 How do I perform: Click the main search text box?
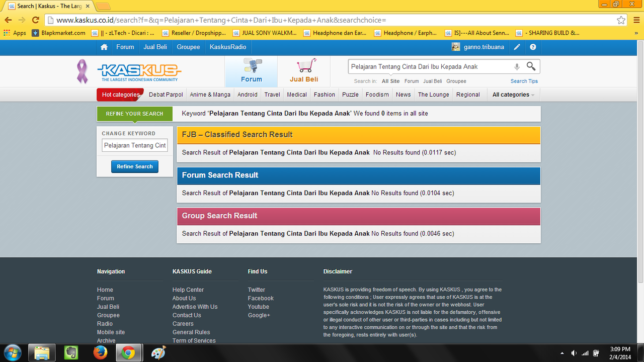430,66
